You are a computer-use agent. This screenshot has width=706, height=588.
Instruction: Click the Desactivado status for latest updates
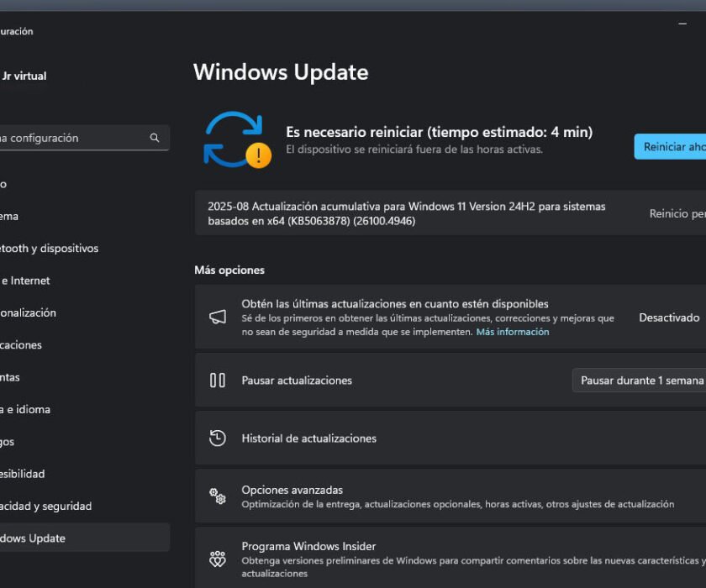pos(669,318)
